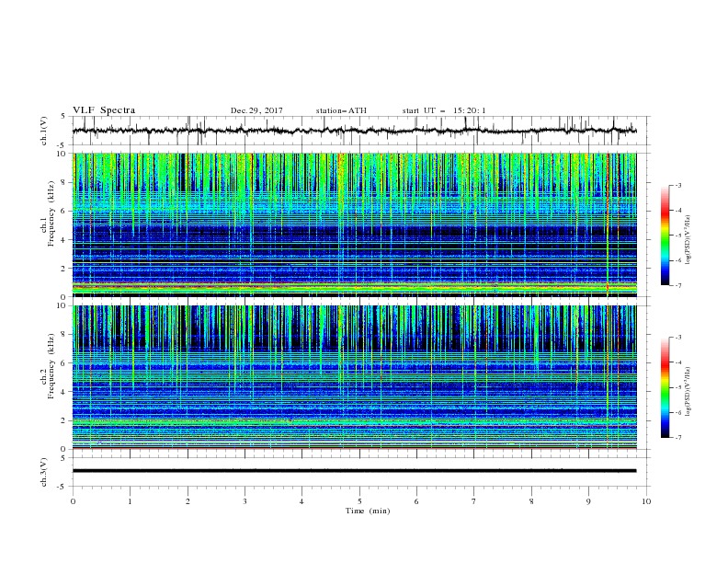
Task: Click the ch.1 "log(PSD)(V²/Hz)" color bar label
Action: point(688,240)
